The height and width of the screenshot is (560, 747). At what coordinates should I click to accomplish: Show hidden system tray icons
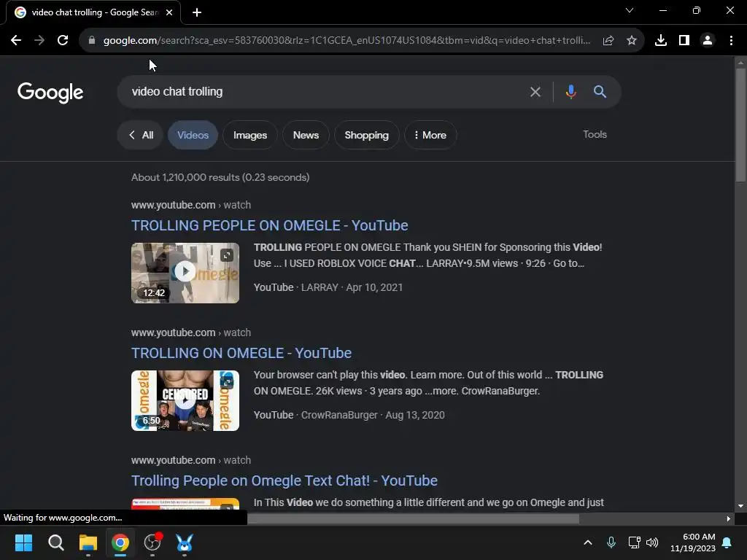(588, 542)
